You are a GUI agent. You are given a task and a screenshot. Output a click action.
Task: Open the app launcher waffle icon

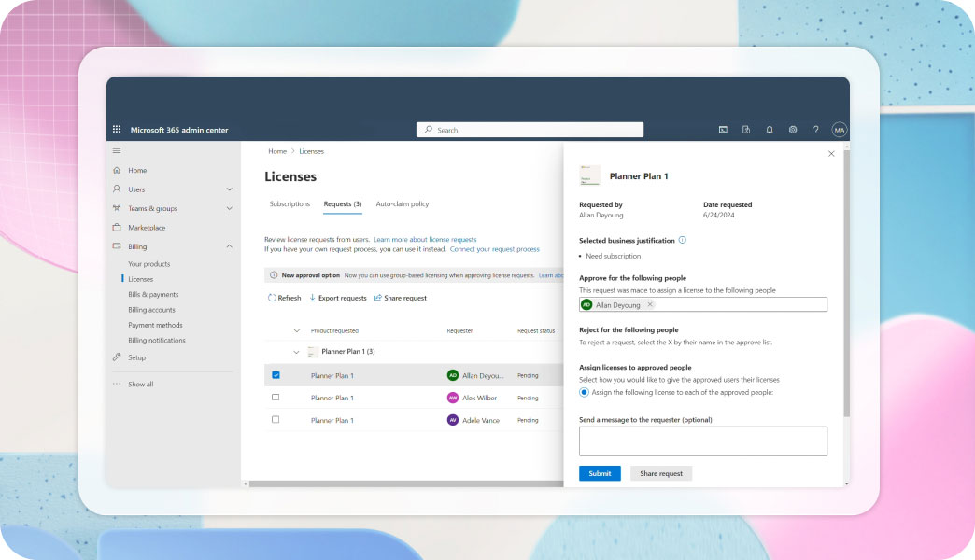point(117,130)
